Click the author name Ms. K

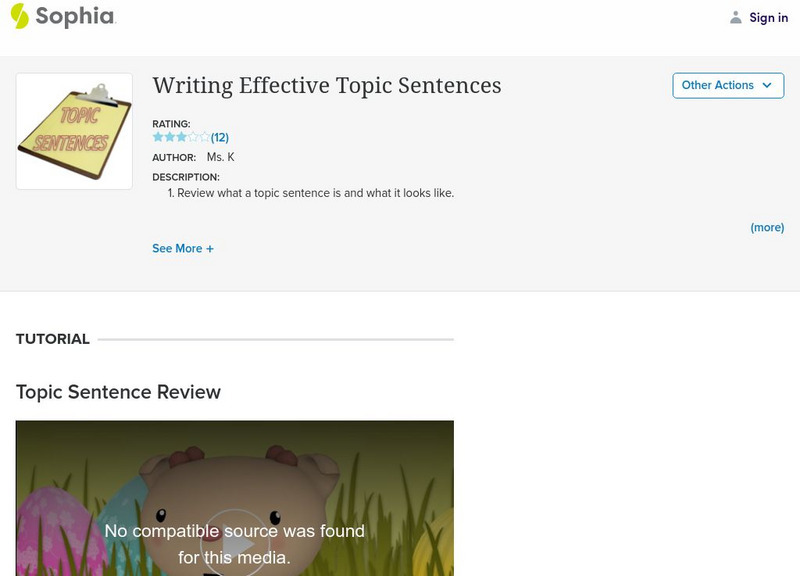tap(219, 157)
